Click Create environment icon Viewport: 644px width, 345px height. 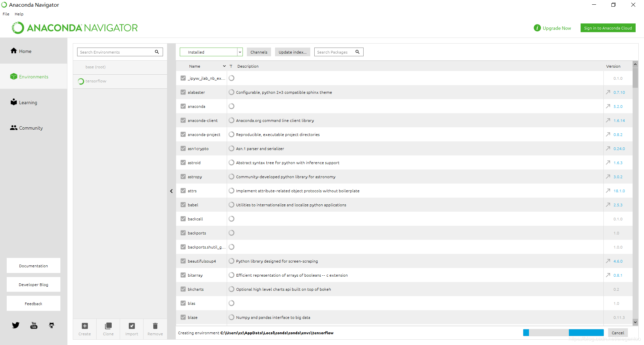tap(85, 326)
